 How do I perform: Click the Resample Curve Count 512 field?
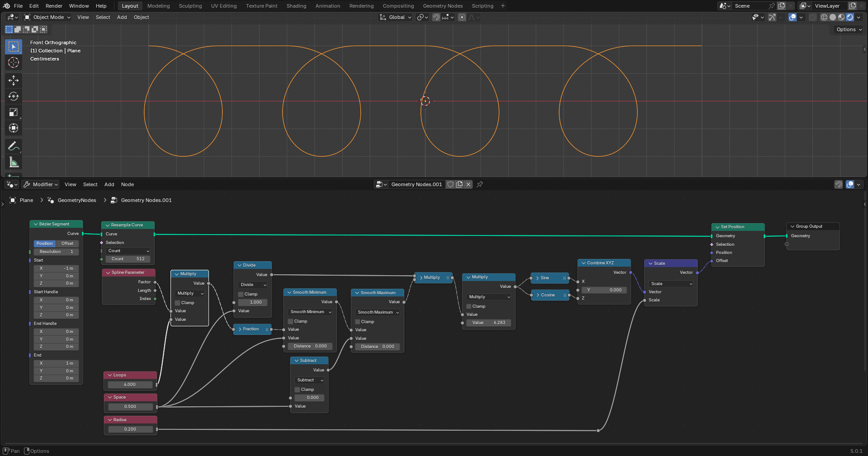[x=128, y=259]
